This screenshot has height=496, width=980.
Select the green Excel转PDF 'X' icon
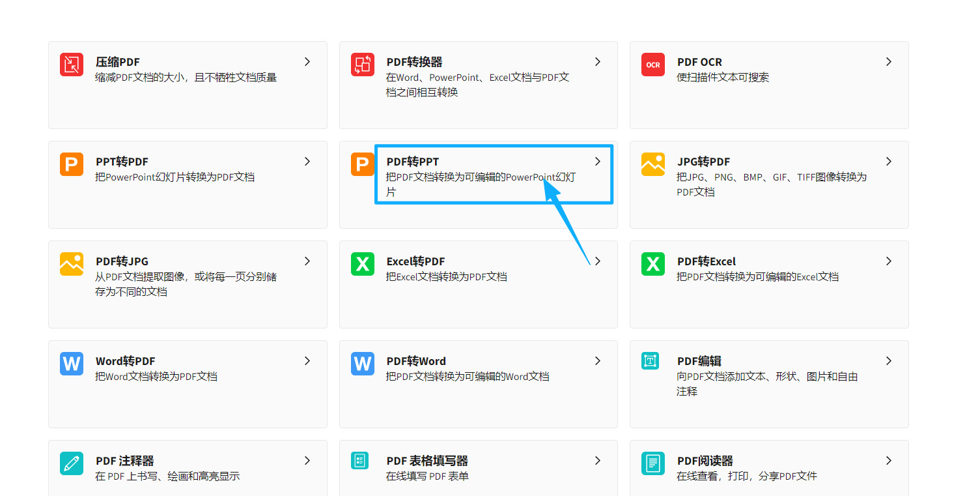click(x=362, y=264)
